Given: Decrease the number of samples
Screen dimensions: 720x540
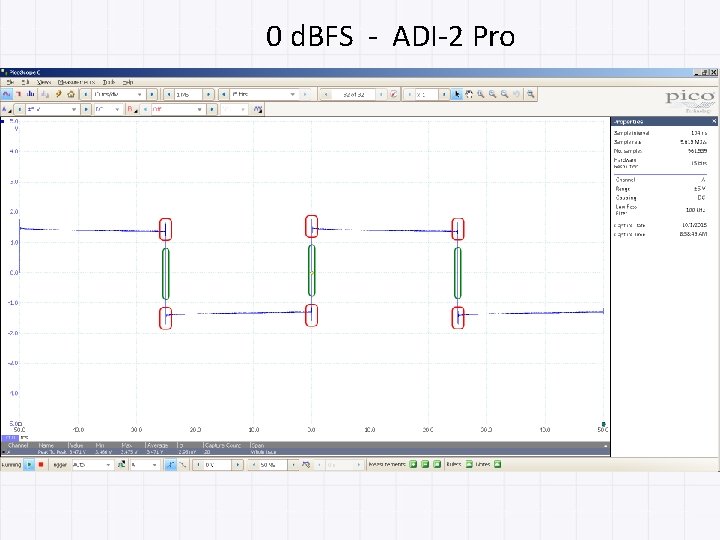Looking at the screenshot, I should click(x=169, y=94).
